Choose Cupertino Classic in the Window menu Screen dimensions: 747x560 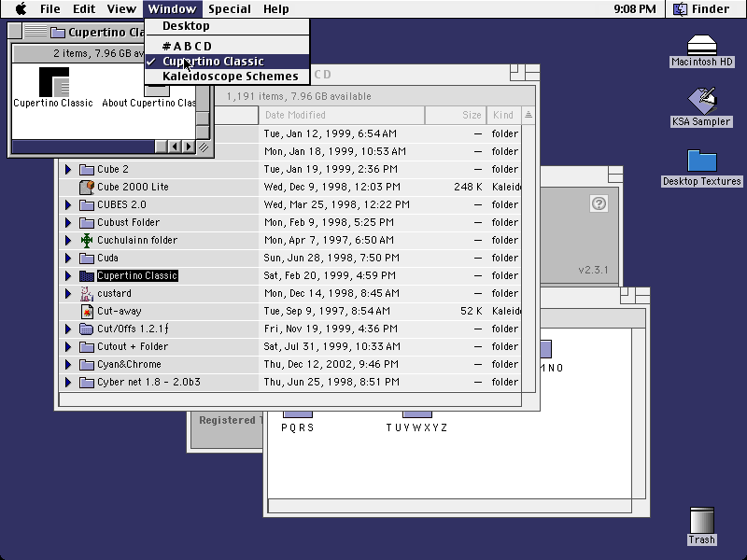coord(227,62)
